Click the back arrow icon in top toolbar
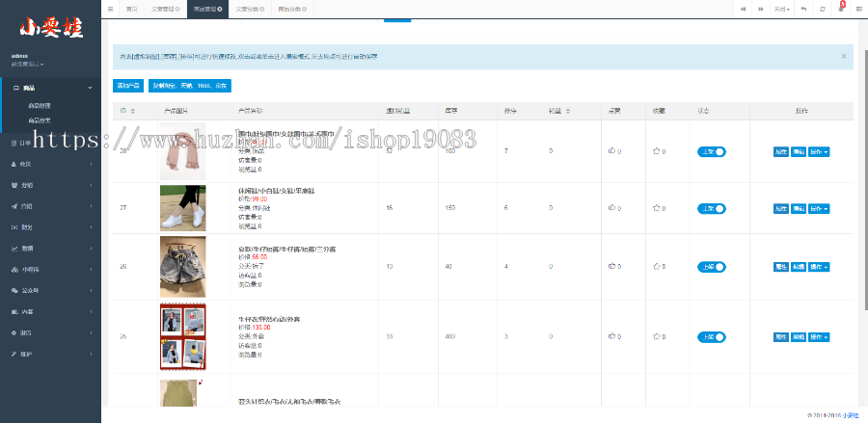The image size is (868, 423). (x=802, y=9)
